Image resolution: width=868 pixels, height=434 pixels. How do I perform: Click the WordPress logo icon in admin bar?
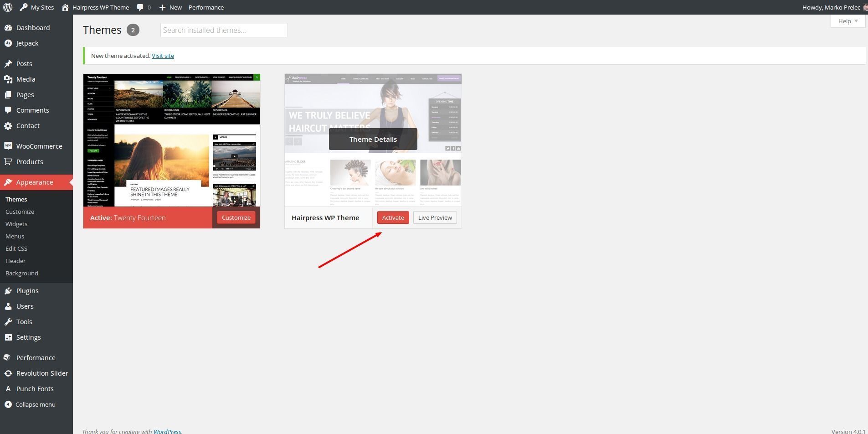pos(8,7)
